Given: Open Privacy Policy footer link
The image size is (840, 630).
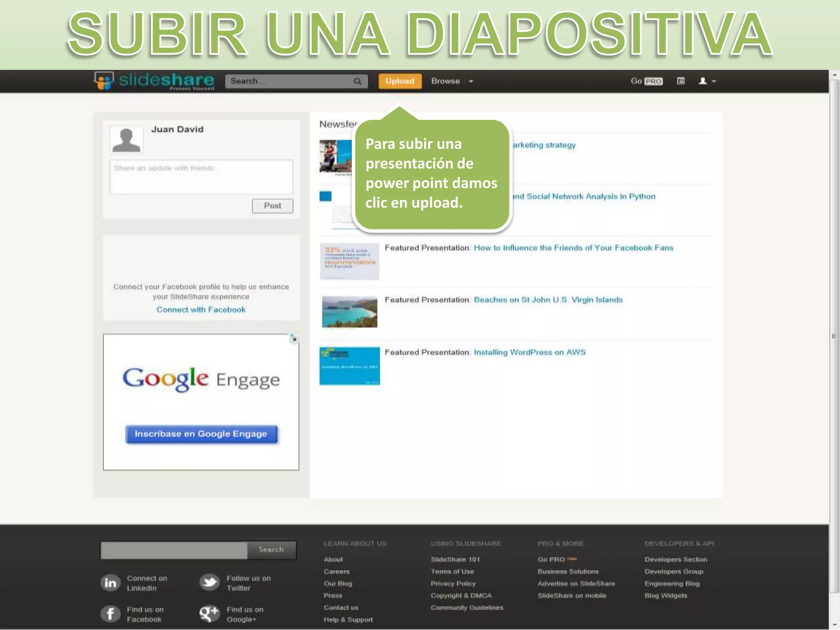Looking at the screenshot, I should (453, 584).
